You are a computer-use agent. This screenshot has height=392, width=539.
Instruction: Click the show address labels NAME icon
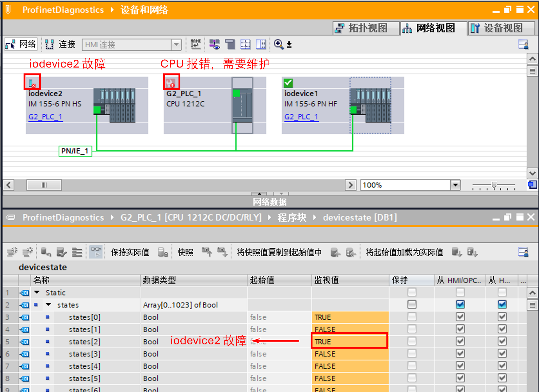(x=196, y=44)
